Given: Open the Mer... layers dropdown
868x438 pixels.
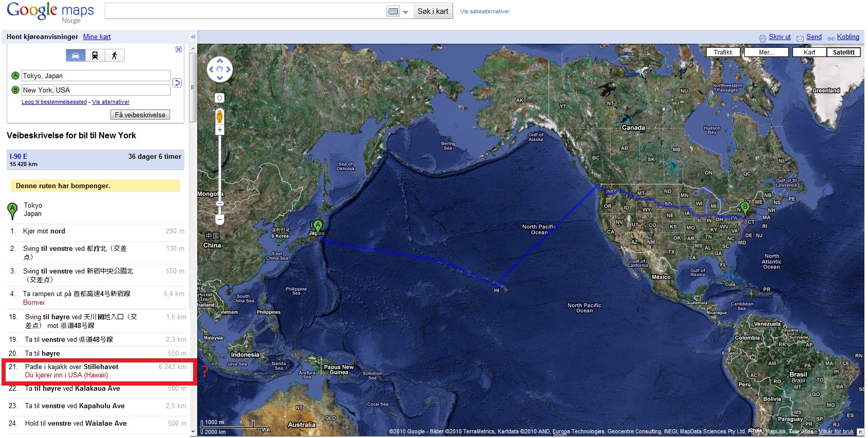Looking at the screenshot, I should [x=766, y=52].
